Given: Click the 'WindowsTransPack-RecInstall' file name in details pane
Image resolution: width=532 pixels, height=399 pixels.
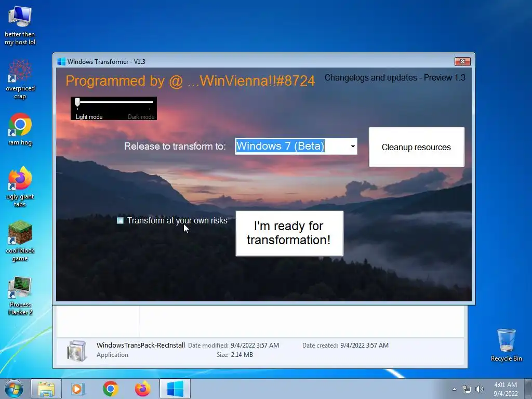Looking at the screenshot, I should pos(141,345).
